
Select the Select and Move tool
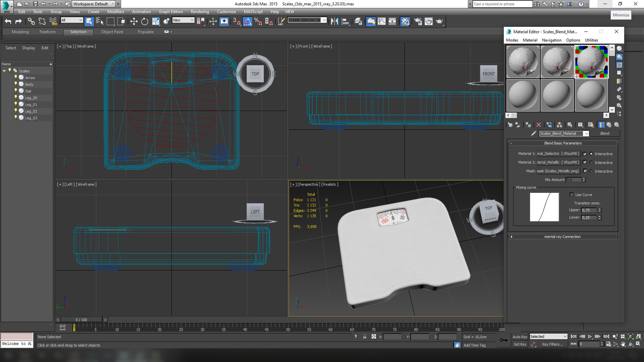coord(134,21)
